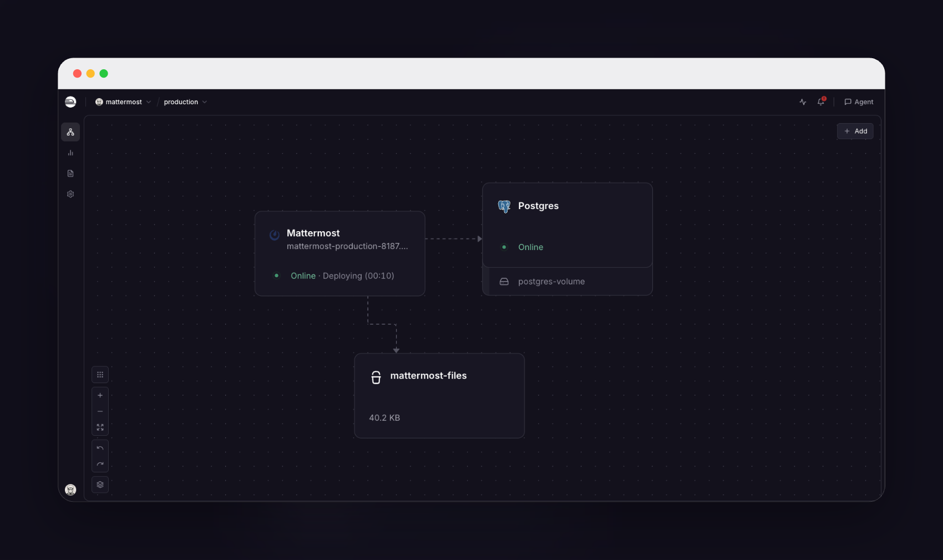Click the postgres-volume disk icon

pyautogui.click(x=504, y=282)
